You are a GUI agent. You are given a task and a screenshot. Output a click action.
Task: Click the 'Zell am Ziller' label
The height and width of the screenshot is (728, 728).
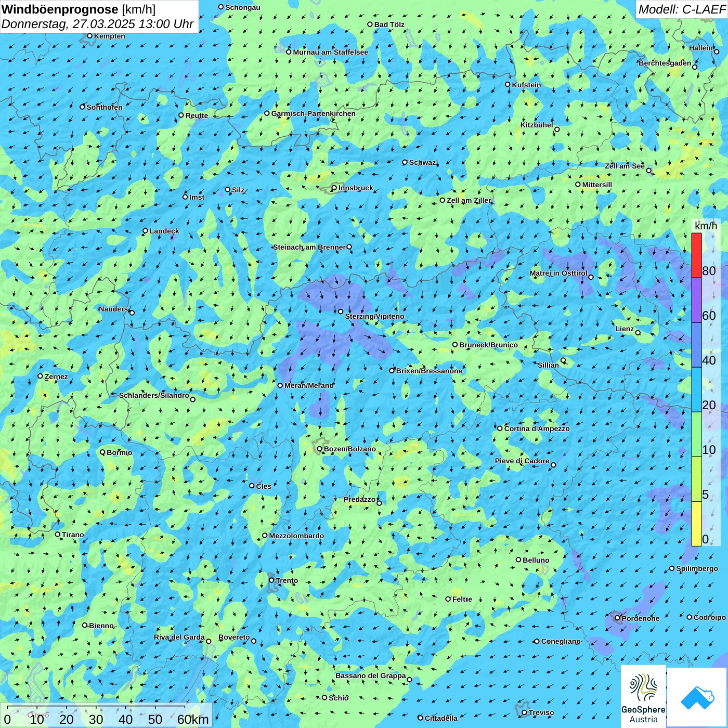(x=469, y=200)
